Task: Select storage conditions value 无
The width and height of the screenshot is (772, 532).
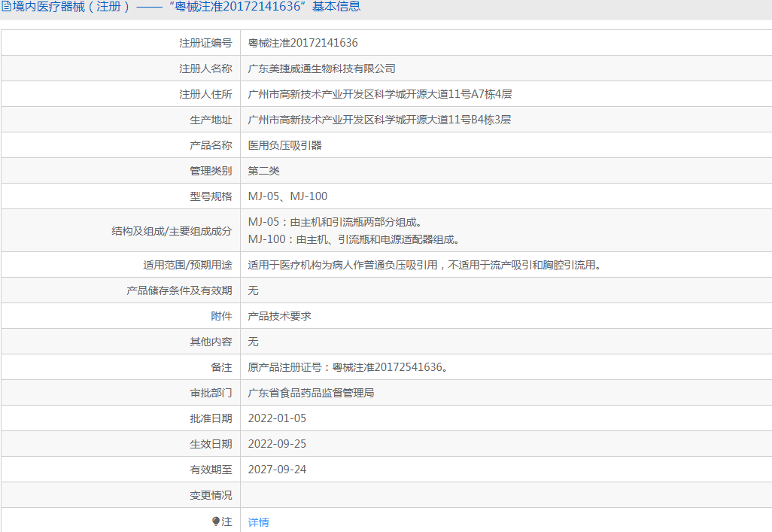Action: click(x=253, y=290)
